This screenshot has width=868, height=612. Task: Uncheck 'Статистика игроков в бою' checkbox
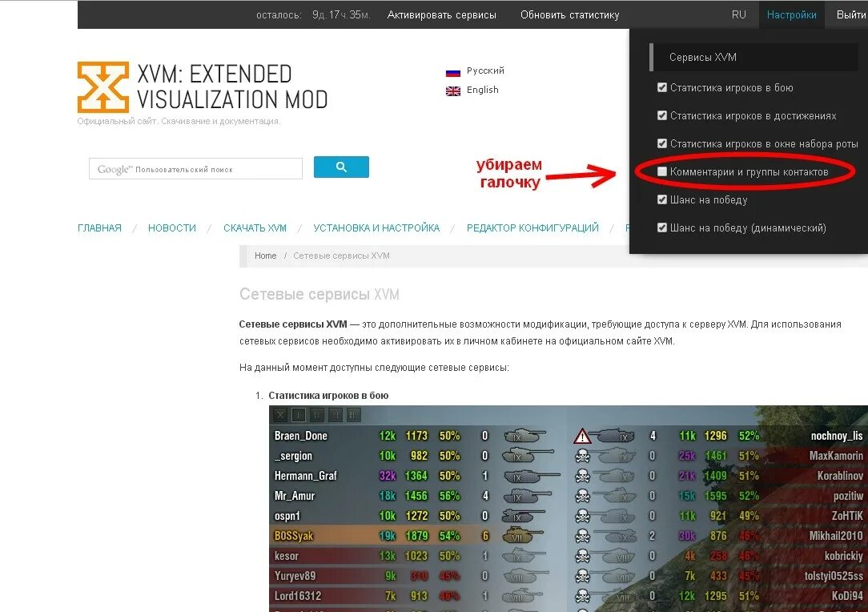(662, 87)
